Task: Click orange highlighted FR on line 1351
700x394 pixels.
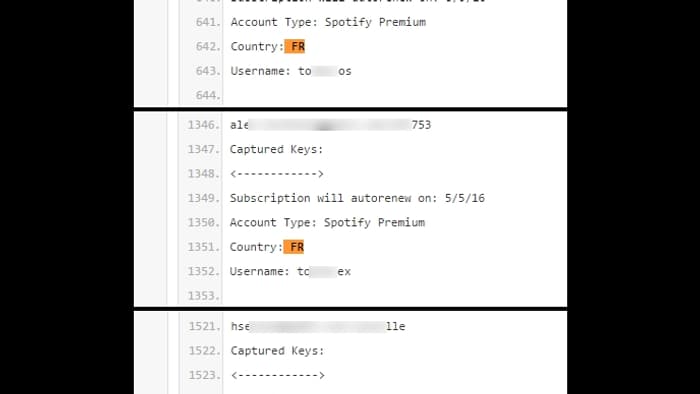Action: coord(294,247)
